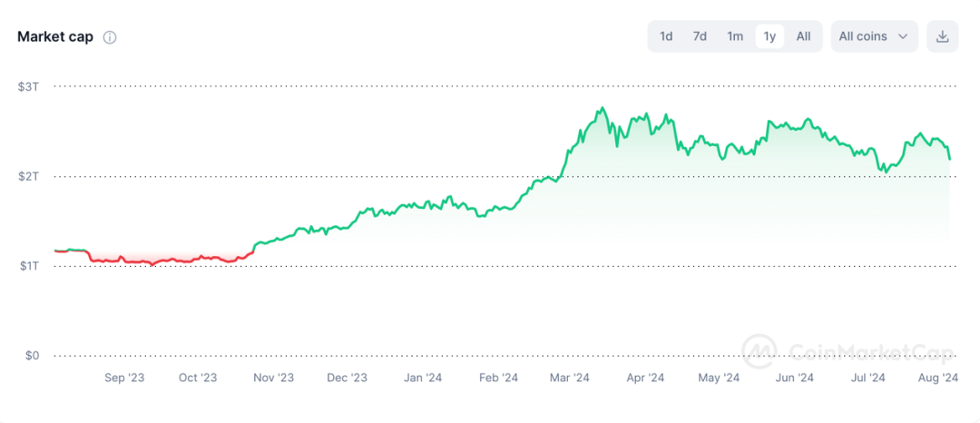The width and height of the screenshot is (980, 423).
Task: Click the Market cap heading
Action: [55, 37]
